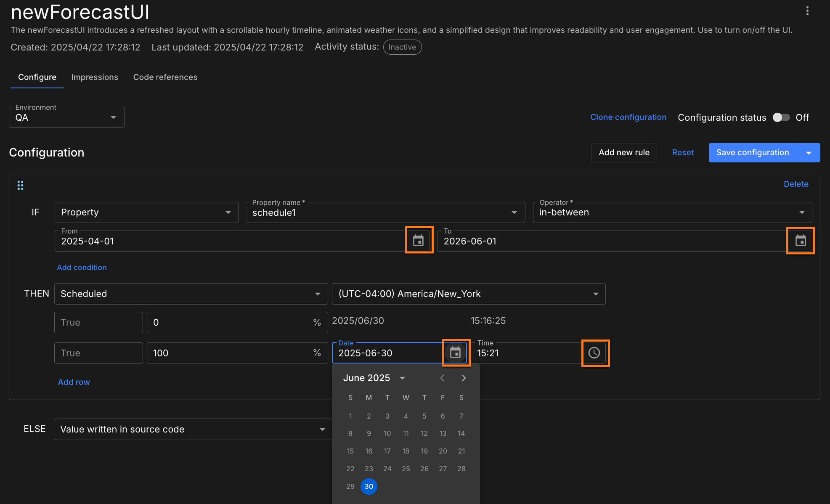Screen dimensions: 830x504
Task: Open the Time clock picker
Action: 594,353
